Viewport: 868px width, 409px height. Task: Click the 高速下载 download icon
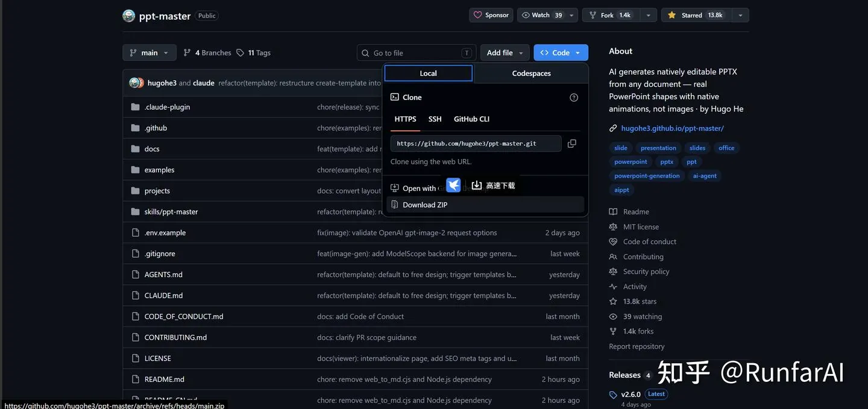click(476, 185)
